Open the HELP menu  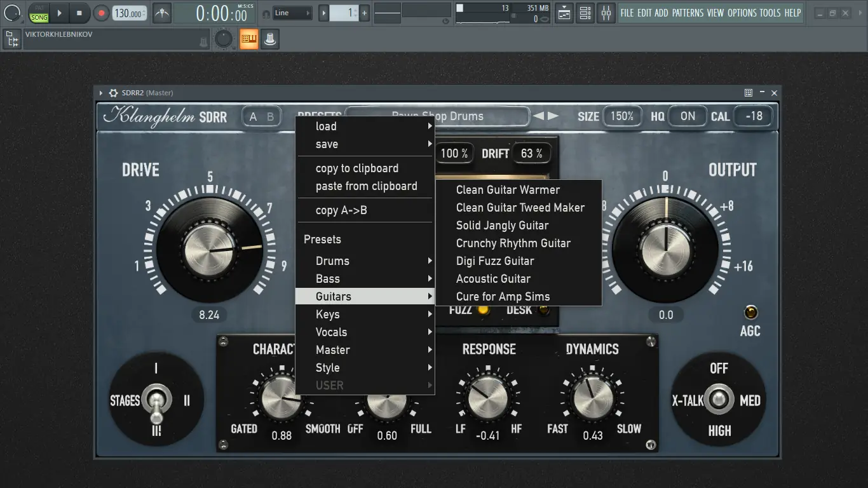tap(792, 13)
